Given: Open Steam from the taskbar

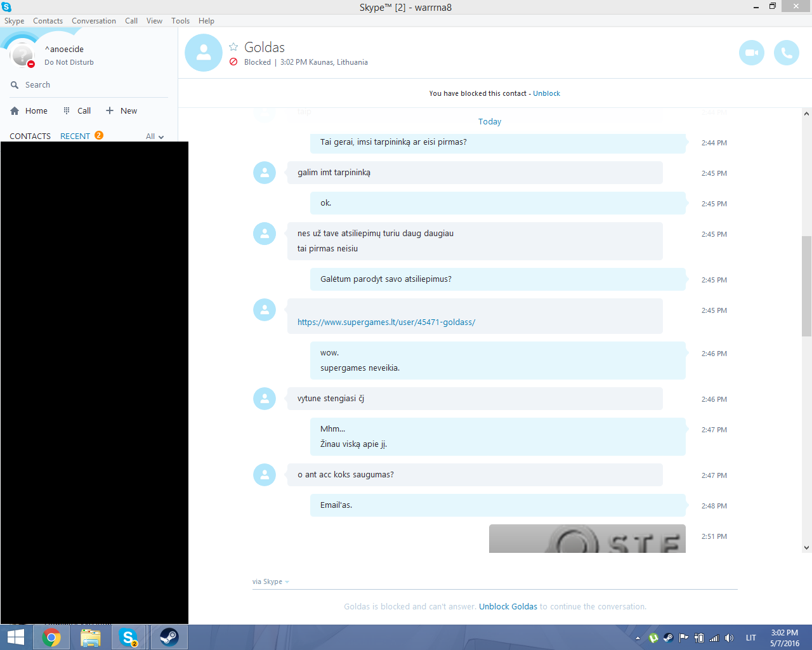Looking at the screenshot, I should point(169,637).
